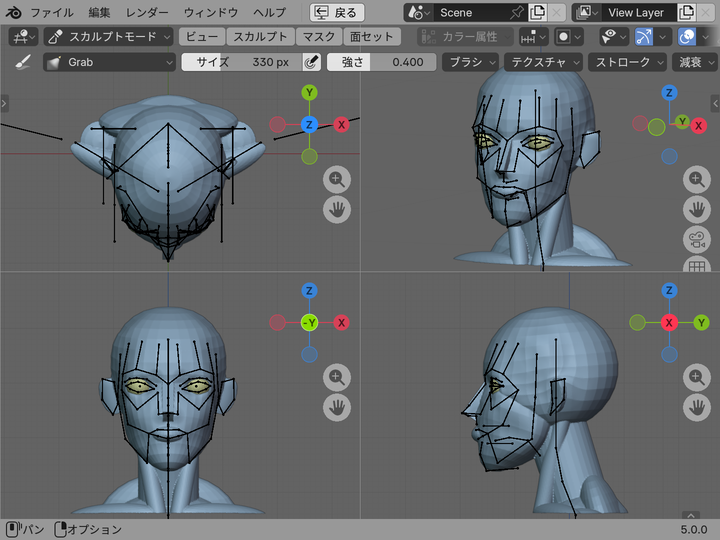The height and width of the screenshot is (540, 720).
Task: Click zoom magnifier in the front view viewport
Action: 337,377
